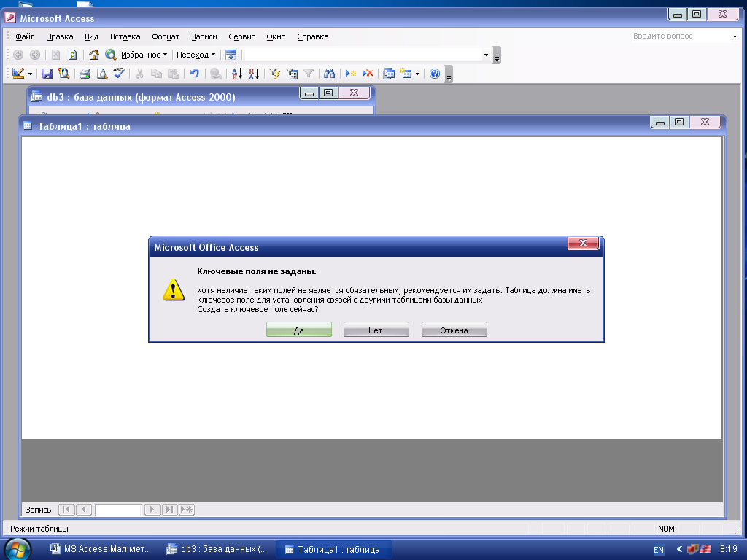Click the Refresh page icon
Viewport: 747px width, 560px height.
(x=72, y=55)
